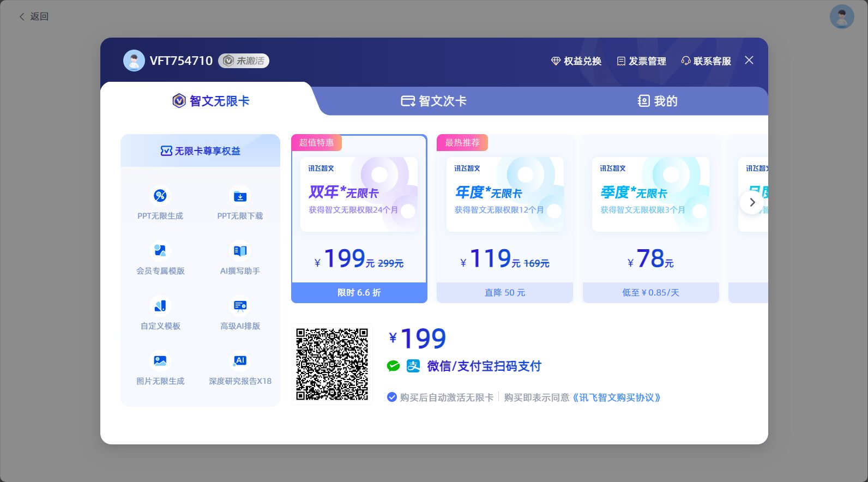The width and height of the screenshot is (868, 482).
Task: Open the top-right profile avatar
Action: [x=842, y=17]
